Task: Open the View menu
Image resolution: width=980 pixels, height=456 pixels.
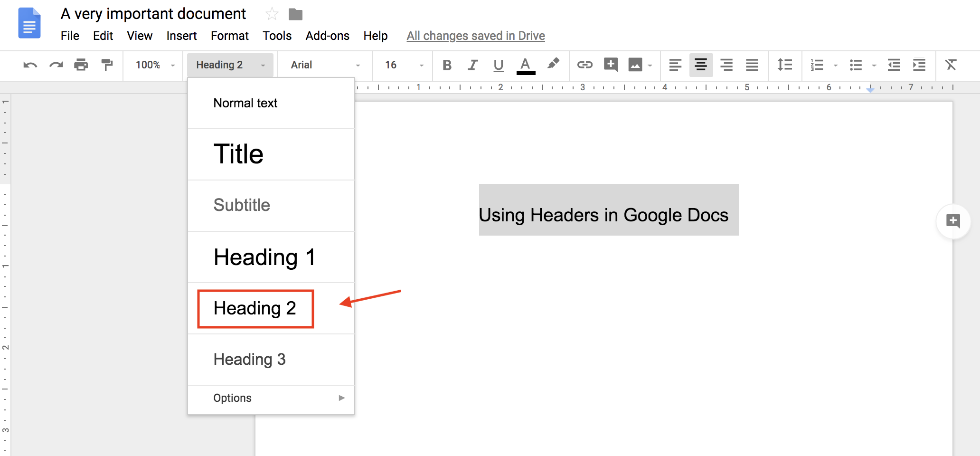Action: click(140, 36)
